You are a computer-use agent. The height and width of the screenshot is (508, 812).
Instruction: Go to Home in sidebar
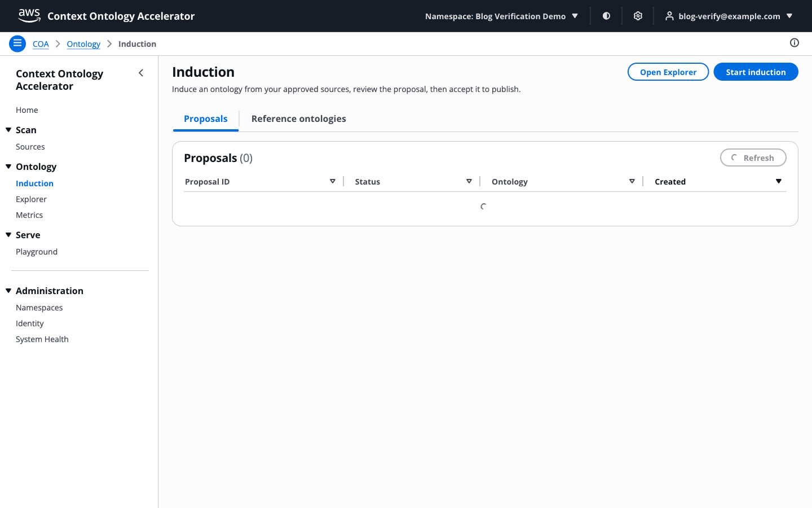click(x=27, y=110)
